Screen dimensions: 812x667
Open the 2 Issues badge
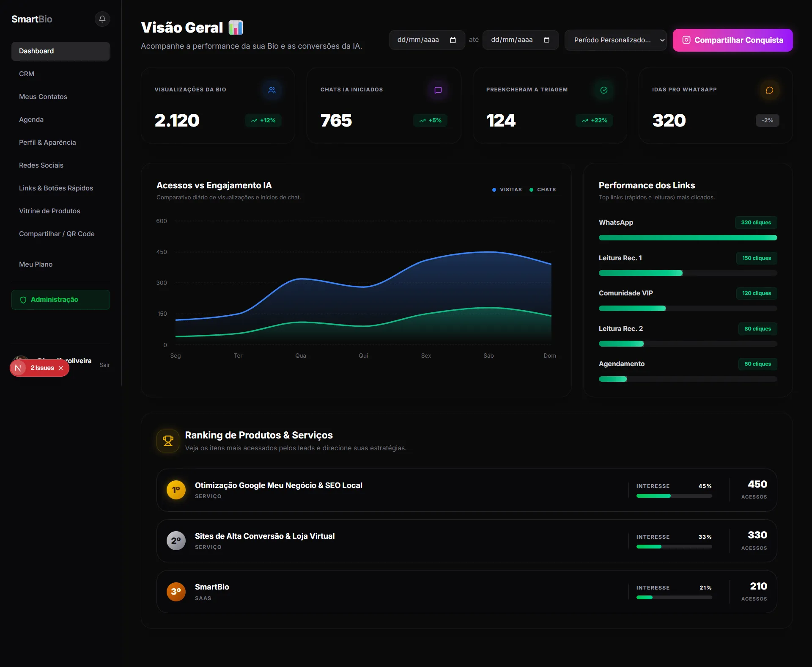coord(42,368)
